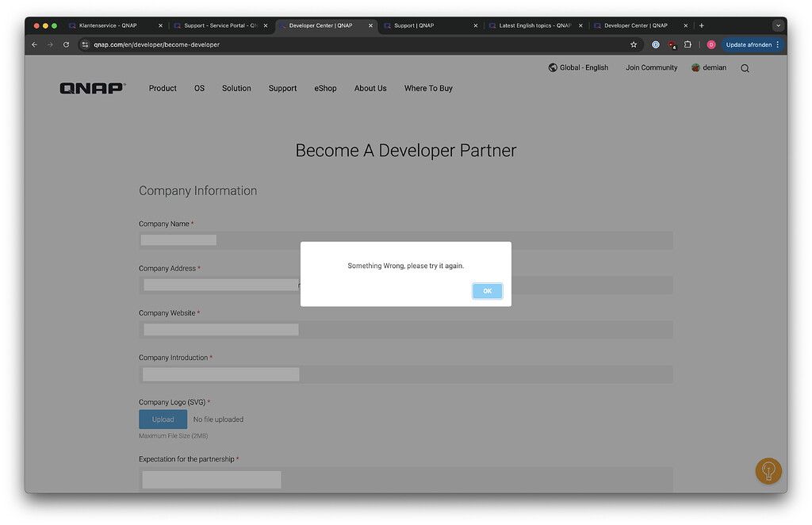Open the Extensions puzzle icon

pyautogui.click(x=688, y=45)
